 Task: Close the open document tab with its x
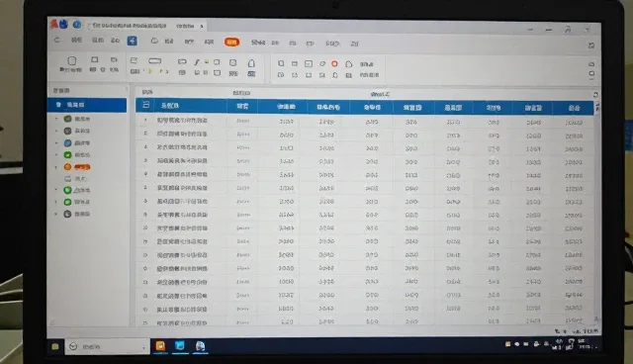(202, 27)
